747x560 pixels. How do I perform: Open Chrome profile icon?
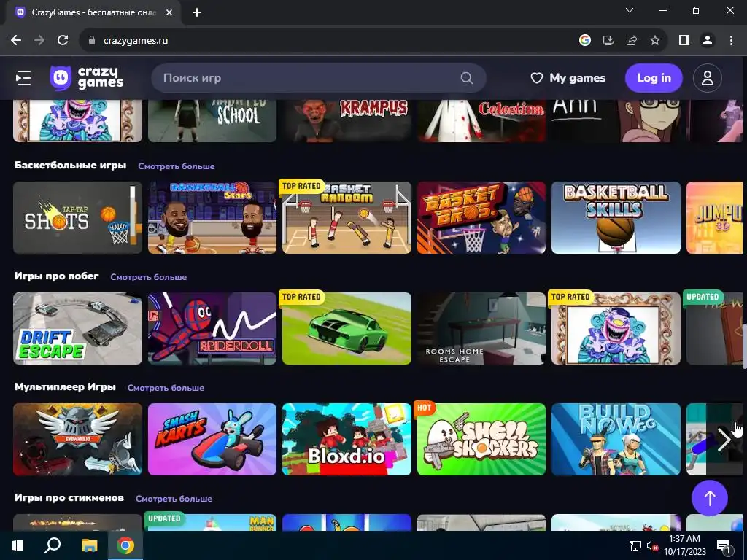coord(708,41)
